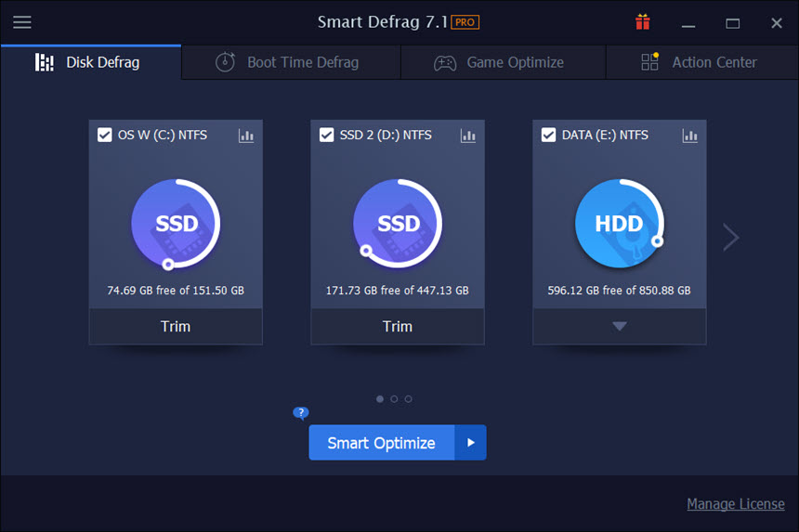Click the SSD circle of drive C:

(x=176, y=224)
